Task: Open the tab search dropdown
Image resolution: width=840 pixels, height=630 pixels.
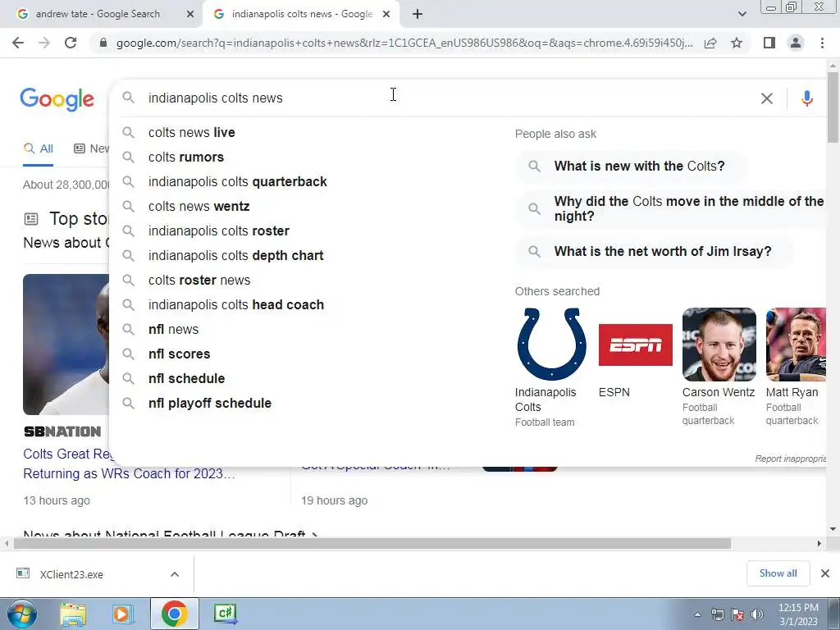Action: click(742, 15)
